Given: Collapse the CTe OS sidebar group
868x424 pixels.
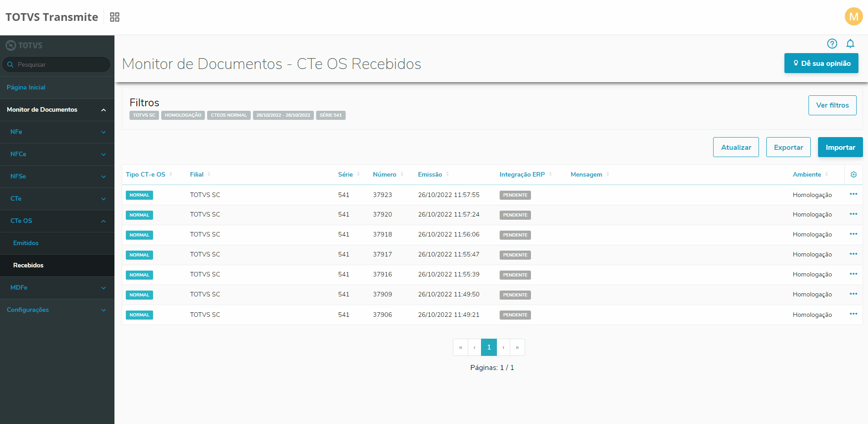Looking at the screenshot, I should click(57, 221).
